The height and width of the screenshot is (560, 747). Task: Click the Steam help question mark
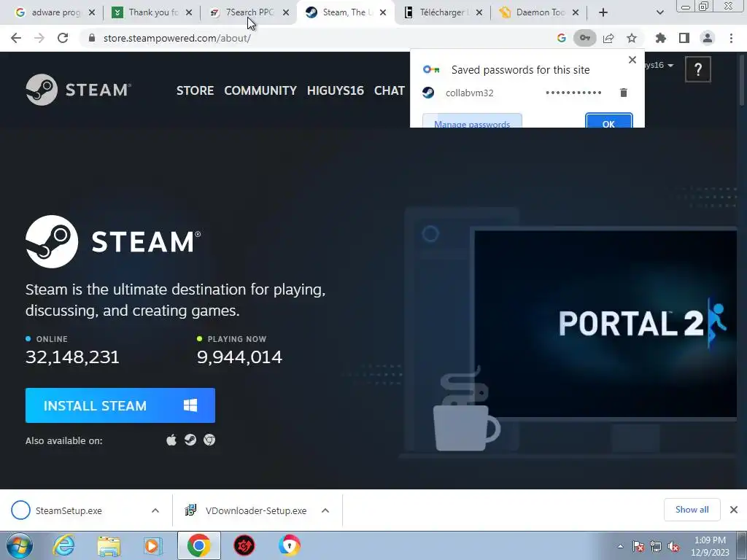[698, 69]
